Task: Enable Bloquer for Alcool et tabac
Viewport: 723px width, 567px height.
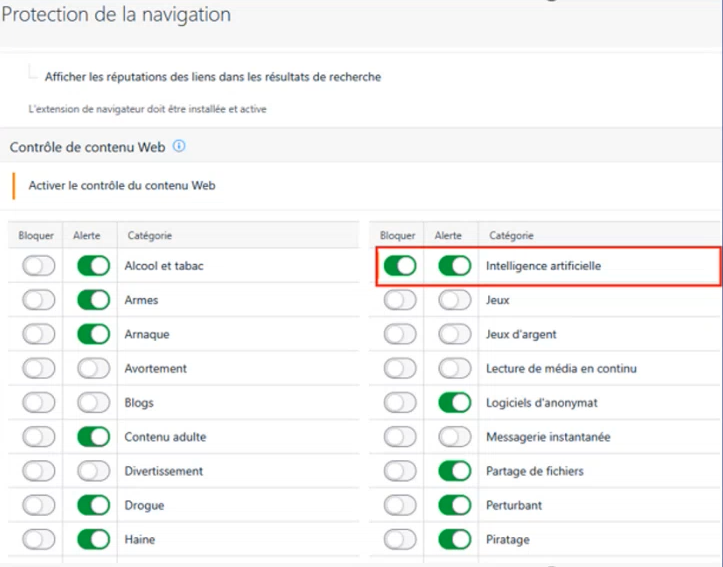Action: 39,266
